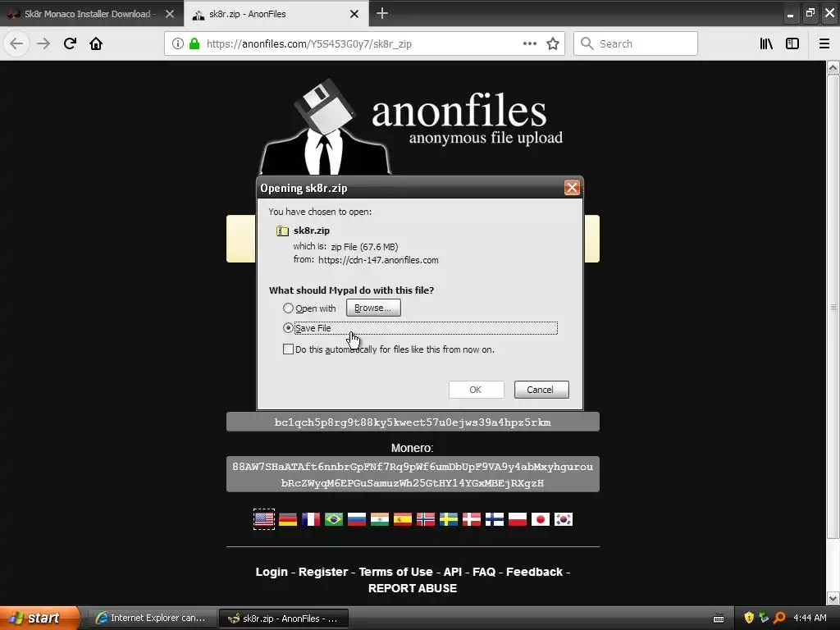Click the scrollbar up arrow

(833, 68)
